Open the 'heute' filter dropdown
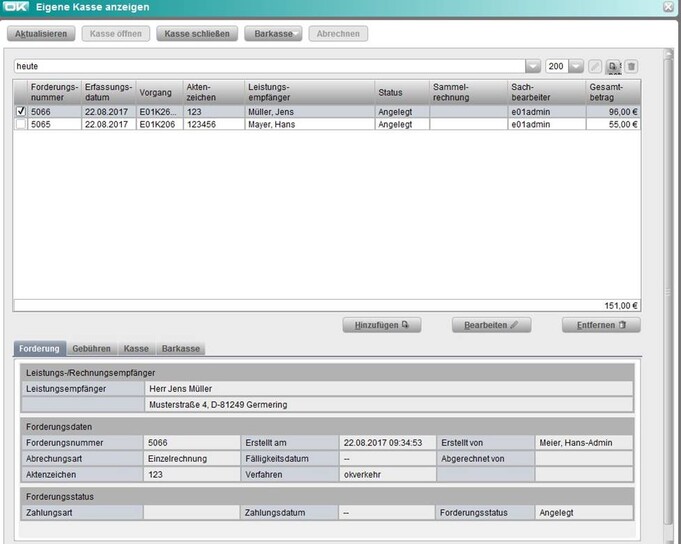 pos(533,66)
